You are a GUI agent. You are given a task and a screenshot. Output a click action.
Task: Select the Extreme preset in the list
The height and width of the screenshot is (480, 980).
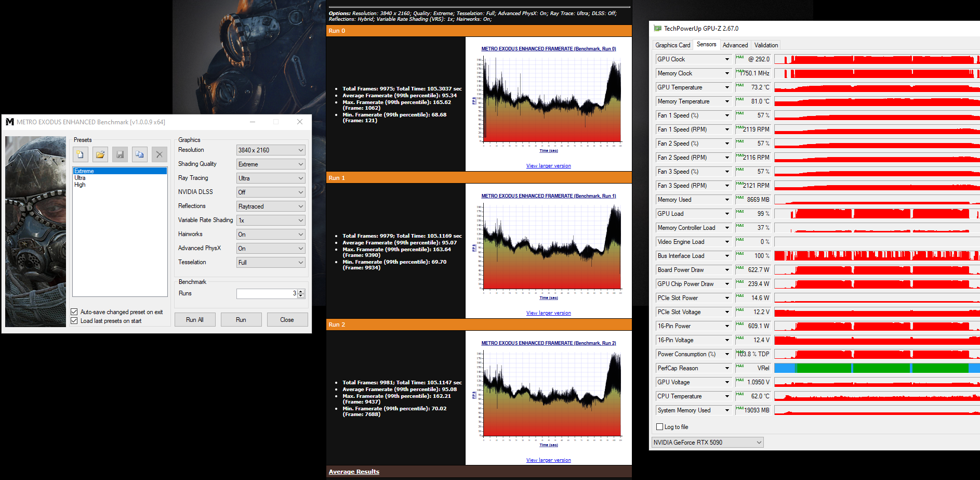120,171
